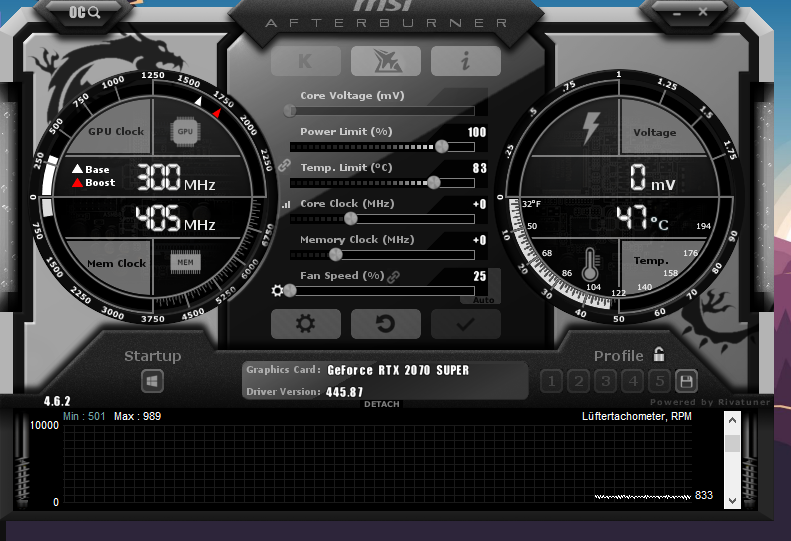This screenshot has width=791, height=541.
Task: Click the Power Limit slider handle
Action: tap(441, 146)
